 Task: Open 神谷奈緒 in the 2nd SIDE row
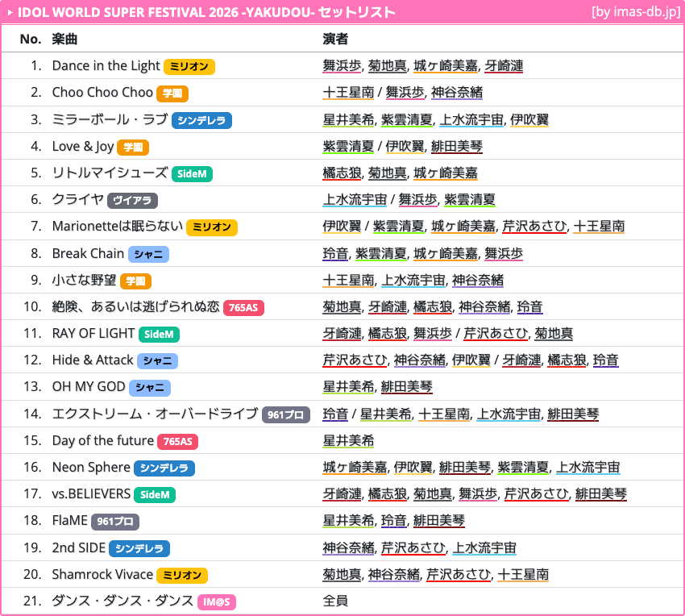point(349,547)
